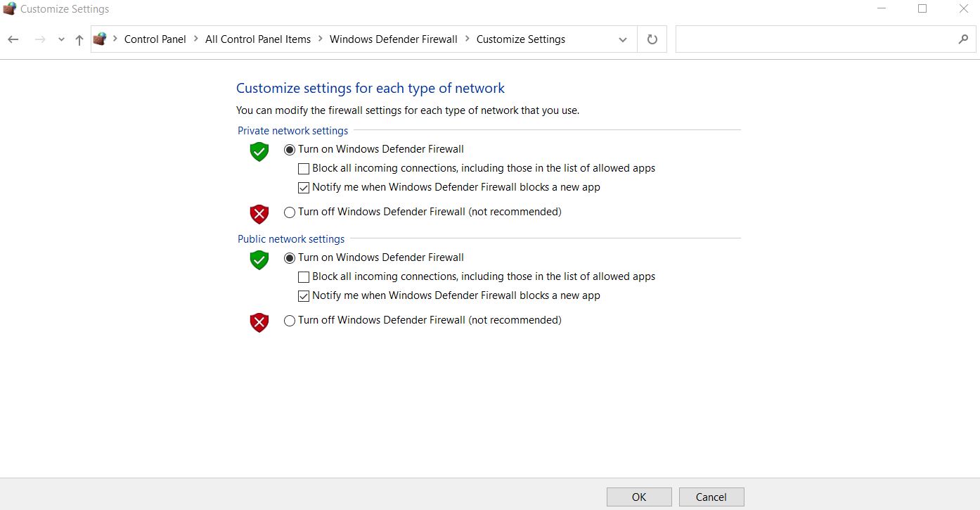Click the Back navigation arrow
This screenshot has width=980, height=510.
pyautogui.click(x=13, y=39)
